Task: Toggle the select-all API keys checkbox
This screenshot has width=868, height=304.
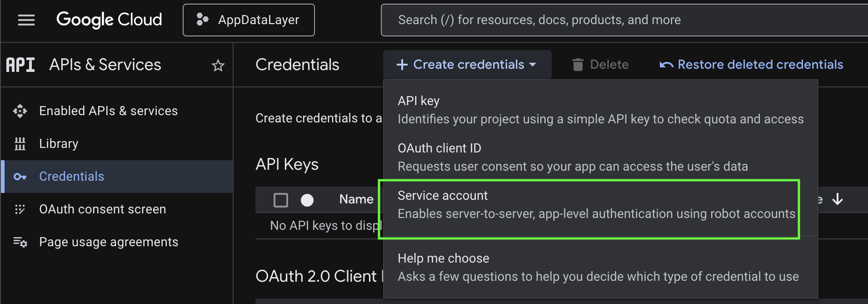Action: (281, 200)
